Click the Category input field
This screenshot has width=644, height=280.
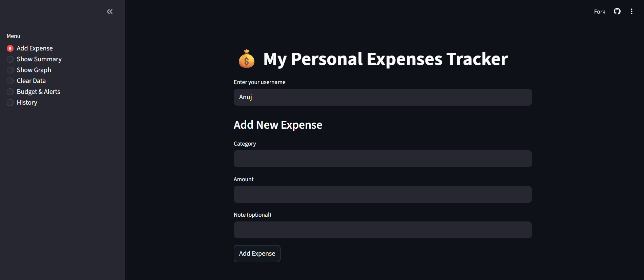pyautogui.click(x=383, y=159)
